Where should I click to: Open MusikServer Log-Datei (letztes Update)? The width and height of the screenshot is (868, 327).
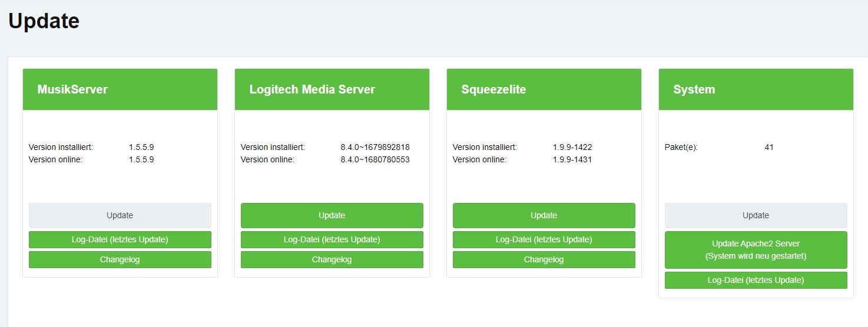click(x=120, y=239)
